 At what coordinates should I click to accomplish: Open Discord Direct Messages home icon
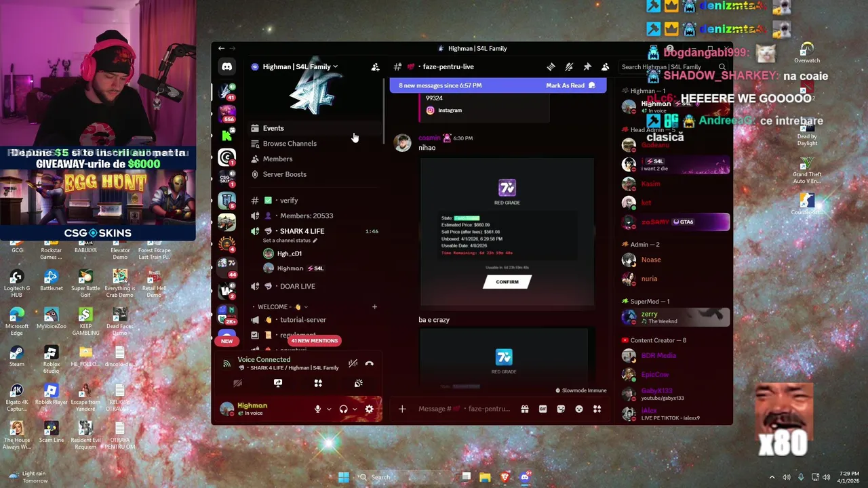[226, 66]
